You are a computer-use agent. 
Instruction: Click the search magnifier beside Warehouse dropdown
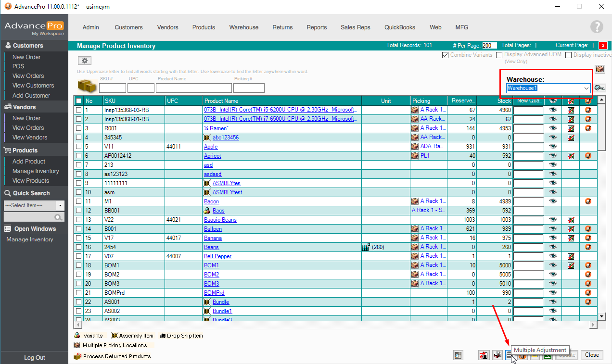(599, 88)
